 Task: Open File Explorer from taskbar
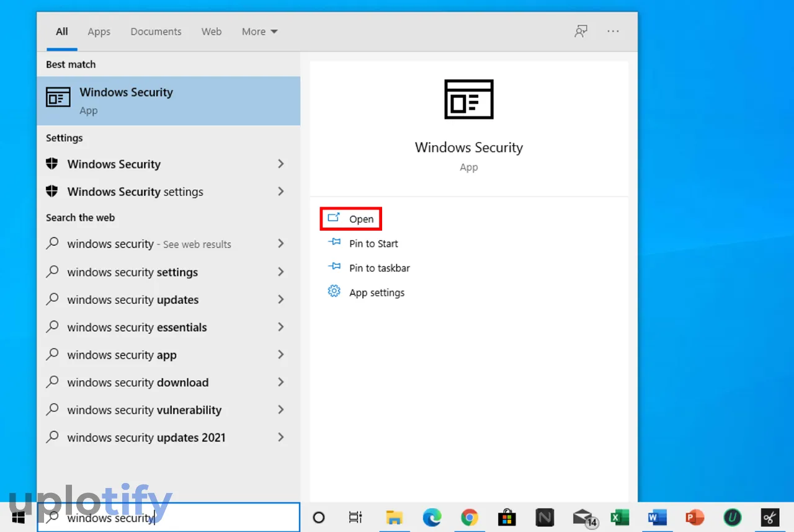tap(395, 517)
